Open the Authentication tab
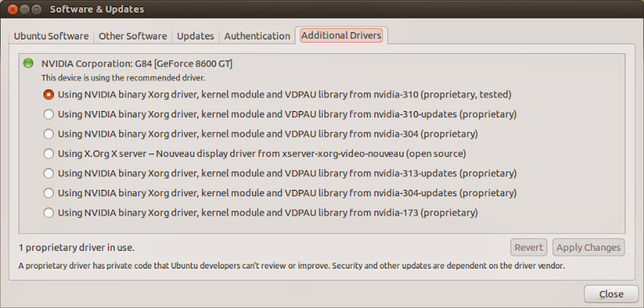 click(257, 36)
